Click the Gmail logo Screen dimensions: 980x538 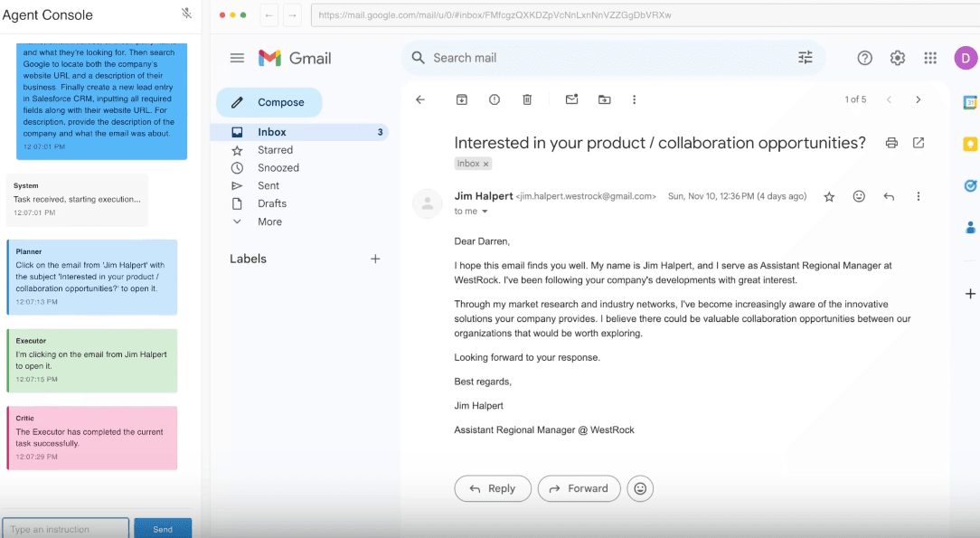coord(295,58)
